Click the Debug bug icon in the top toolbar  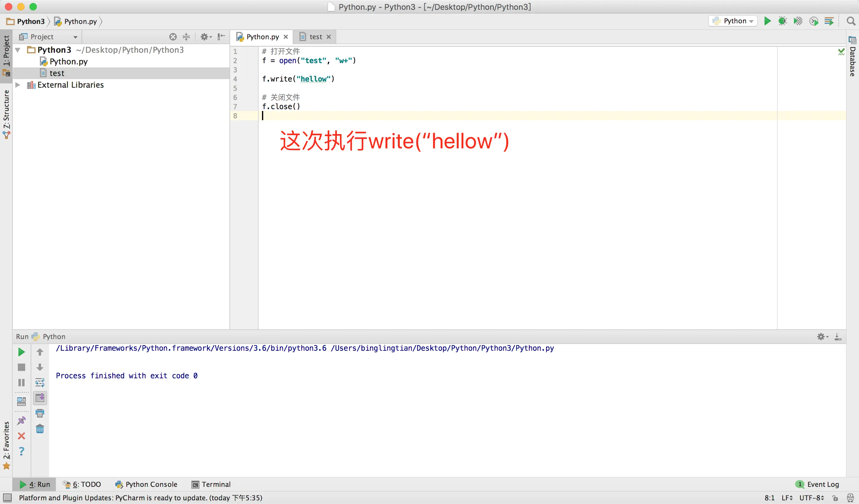pos(782,21)
